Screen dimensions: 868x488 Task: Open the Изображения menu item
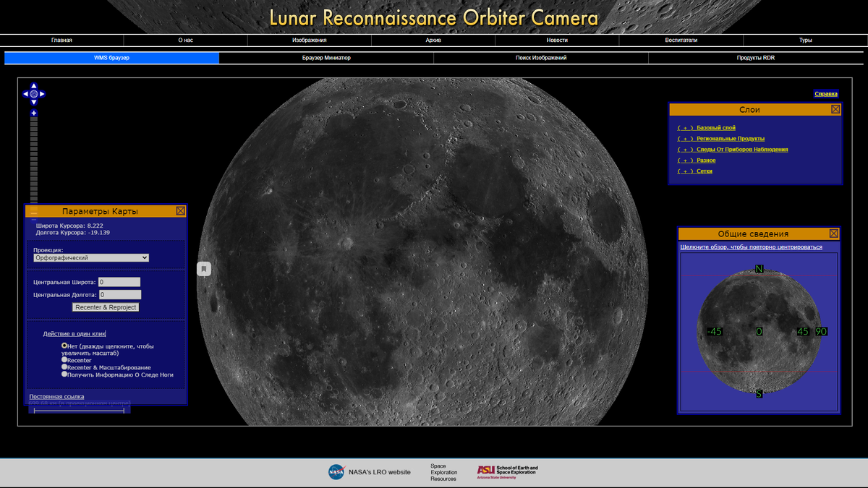(x=310, y=40)
